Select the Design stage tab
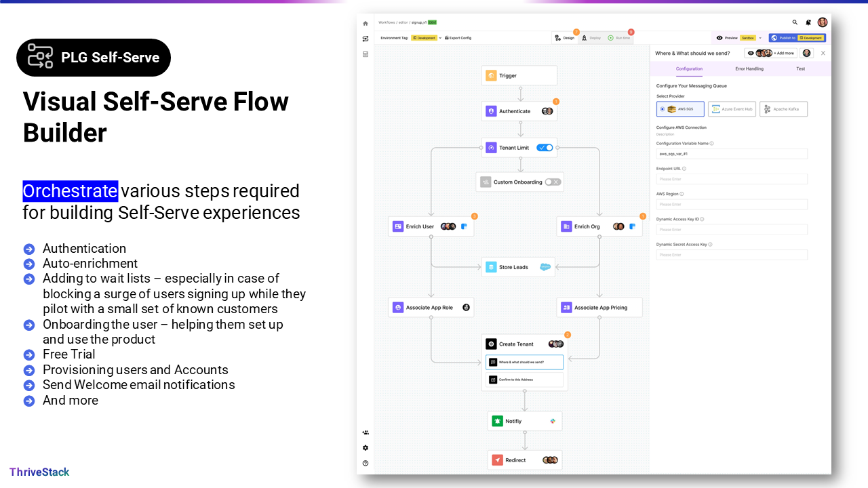 tap(565, 38)
